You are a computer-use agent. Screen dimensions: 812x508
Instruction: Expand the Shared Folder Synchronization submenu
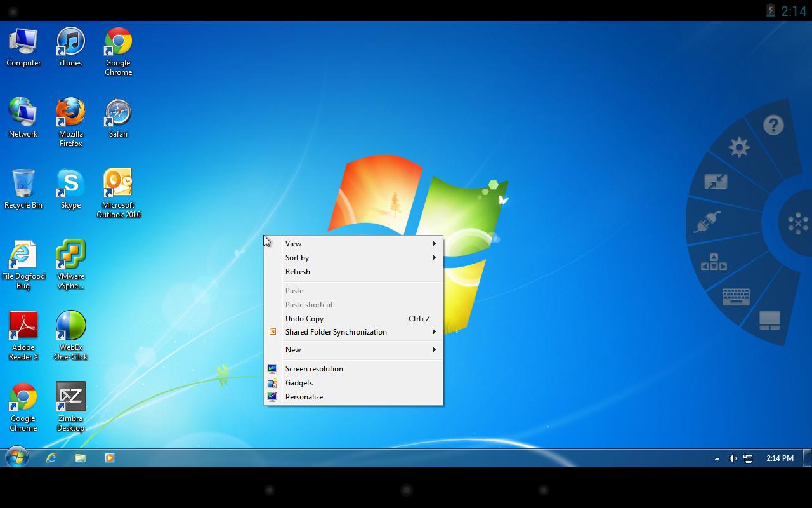point(353,332)
